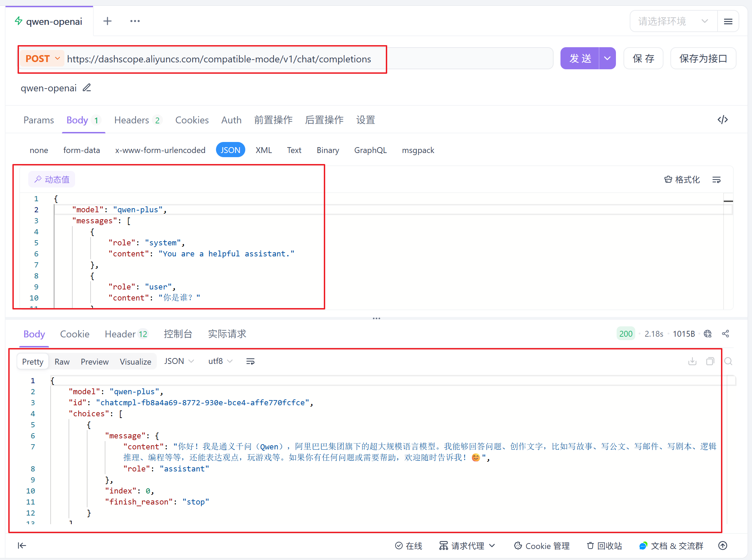The image size is (752, 560).
Task: Copy the response using the copy icon
Action: coord(710,361)
